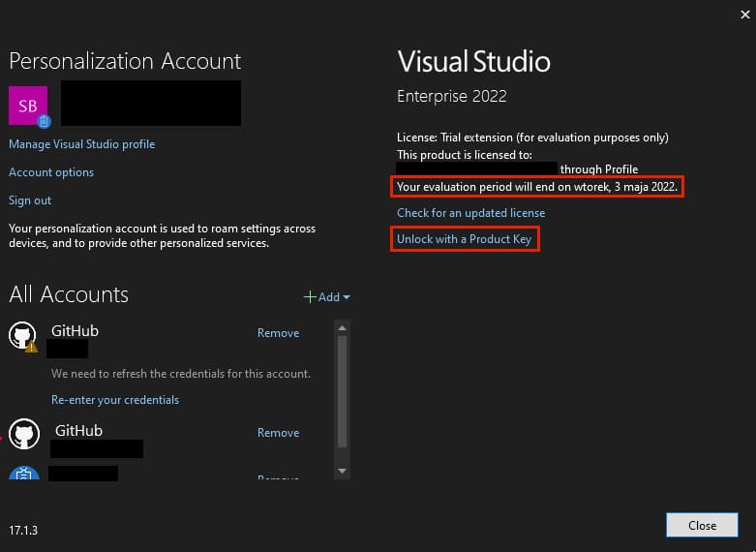The image size is (756, 552).
Task: Sign out of the personalization account
Action: click(x=30, y=200)
